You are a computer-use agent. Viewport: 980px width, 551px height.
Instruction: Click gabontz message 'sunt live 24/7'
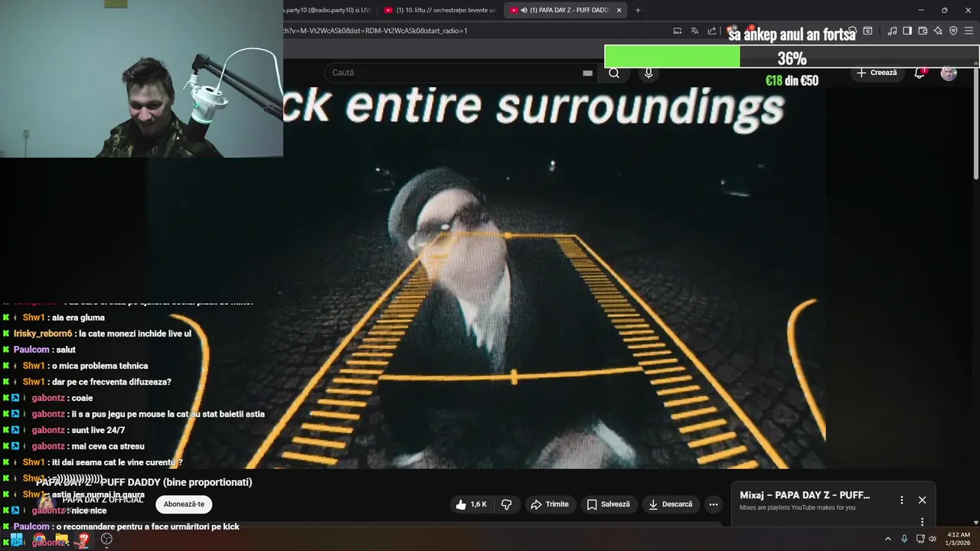pyautogui.click(x=98, y=430)
